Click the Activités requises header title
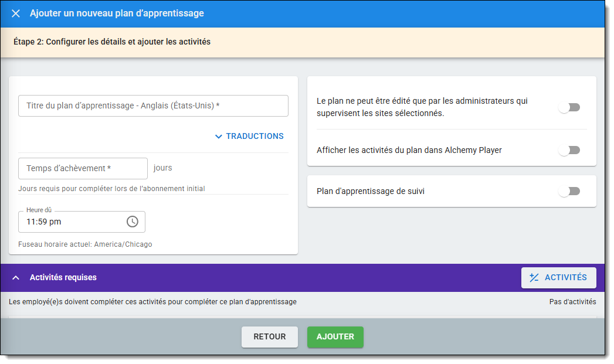 pos(63,278)
